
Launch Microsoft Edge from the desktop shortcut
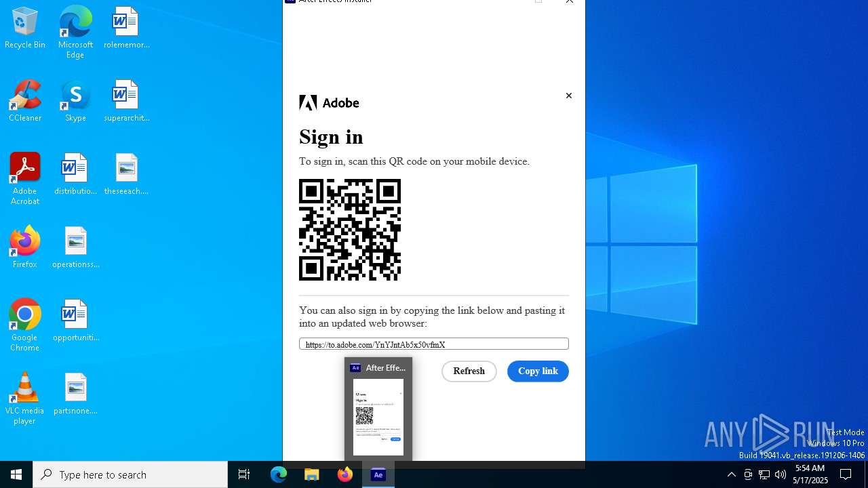(x=75, y=33)
